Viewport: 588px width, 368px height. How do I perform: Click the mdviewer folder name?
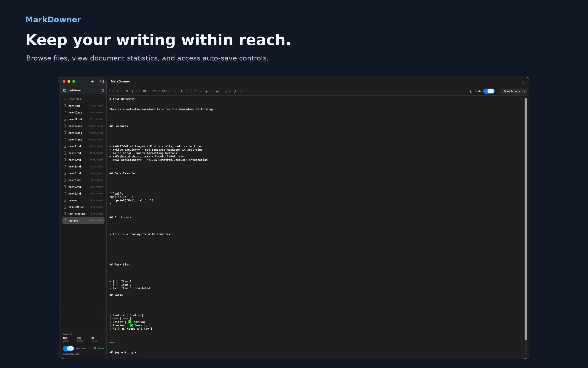click(x=75, y=91)
